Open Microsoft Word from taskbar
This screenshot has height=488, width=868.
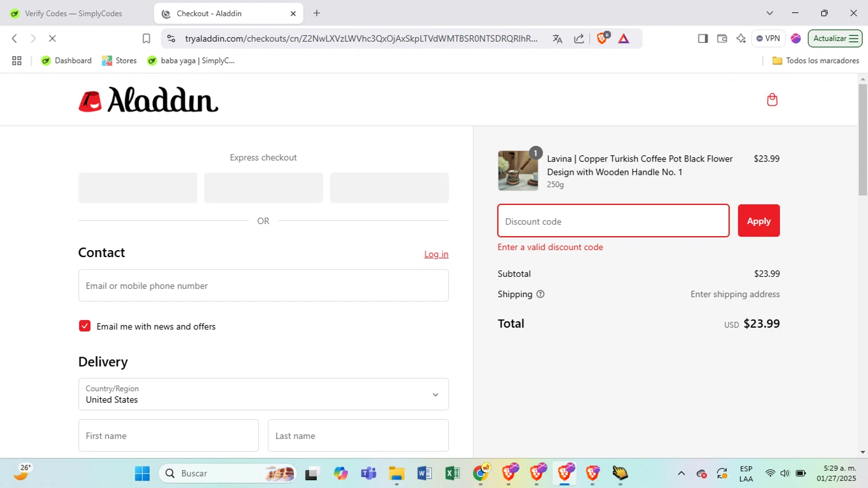424,474
